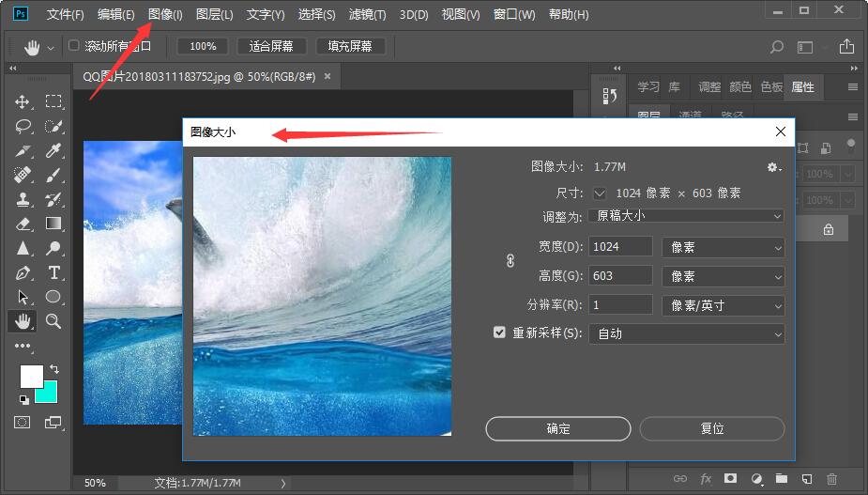Select the Gradient tool
This screenshot has width=868, height=495.
coord(53,224)
